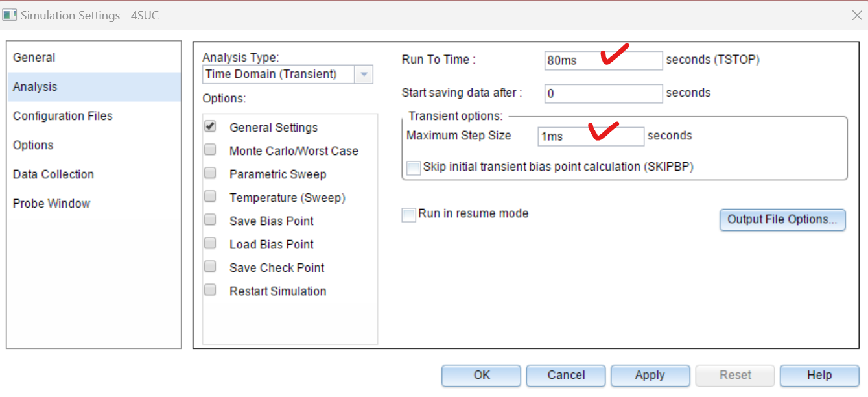Click the Start saving data after field
868x397 pixels.
604,93
